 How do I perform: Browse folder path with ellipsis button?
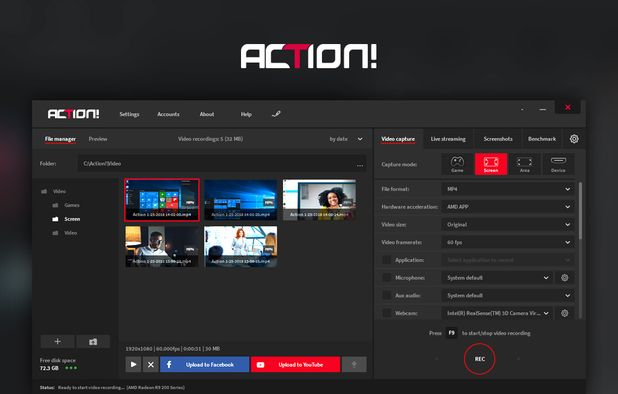click(x=360, y=165)
